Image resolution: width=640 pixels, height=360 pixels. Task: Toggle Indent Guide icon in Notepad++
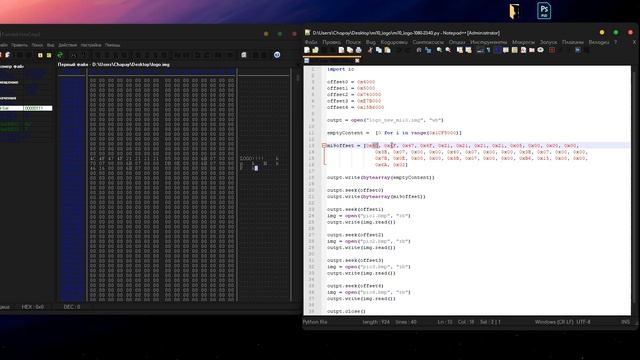tap(497, 50)
